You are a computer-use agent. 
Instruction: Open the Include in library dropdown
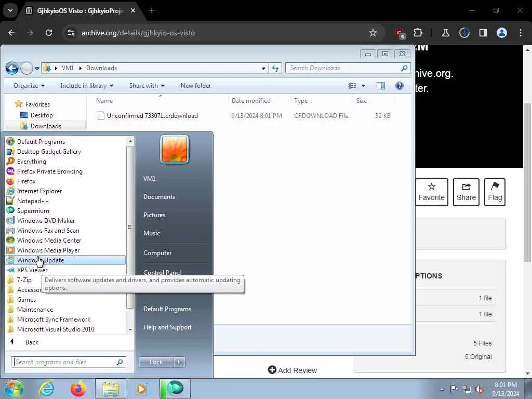tap(87, 86)
